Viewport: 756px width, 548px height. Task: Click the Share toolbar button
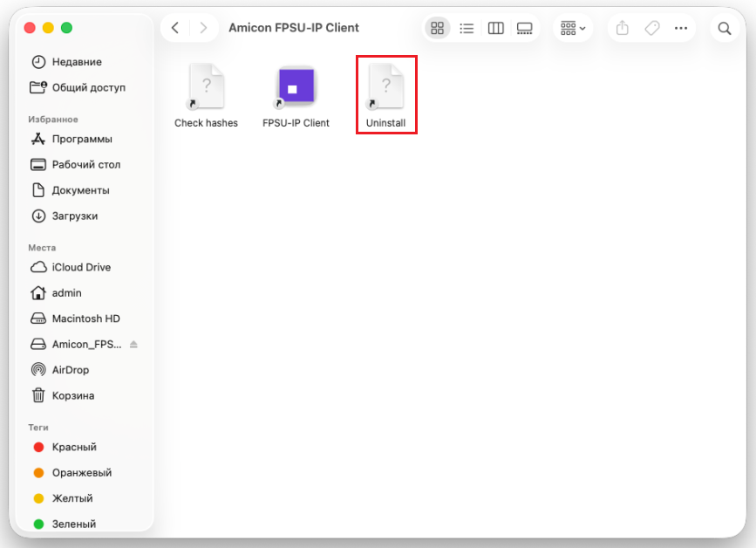coord(623,28)
